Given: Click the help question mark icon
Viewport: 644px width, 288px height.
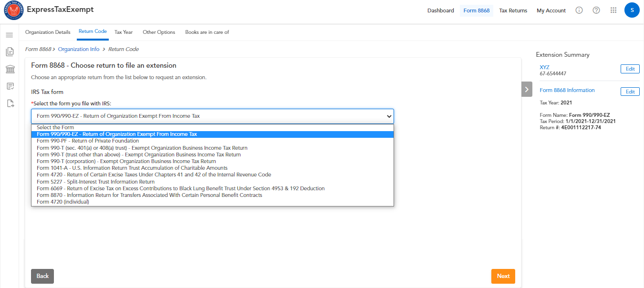Looking at the screenshot, I should [596, 10].
